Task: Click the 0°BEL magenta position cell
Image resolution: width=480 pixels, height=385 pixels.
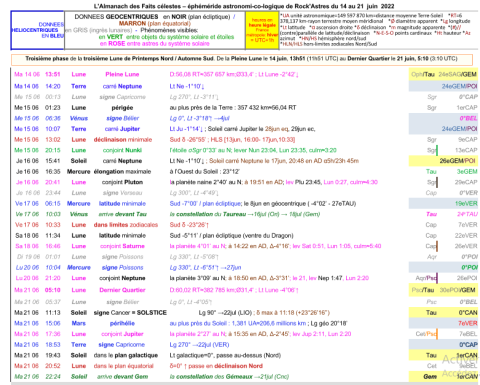Action: [x=468, y=118]
